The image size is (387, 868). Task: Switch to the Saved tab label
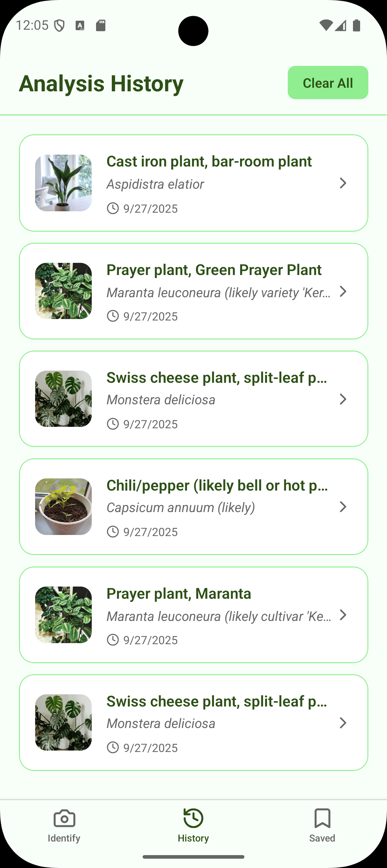(322, 838)
